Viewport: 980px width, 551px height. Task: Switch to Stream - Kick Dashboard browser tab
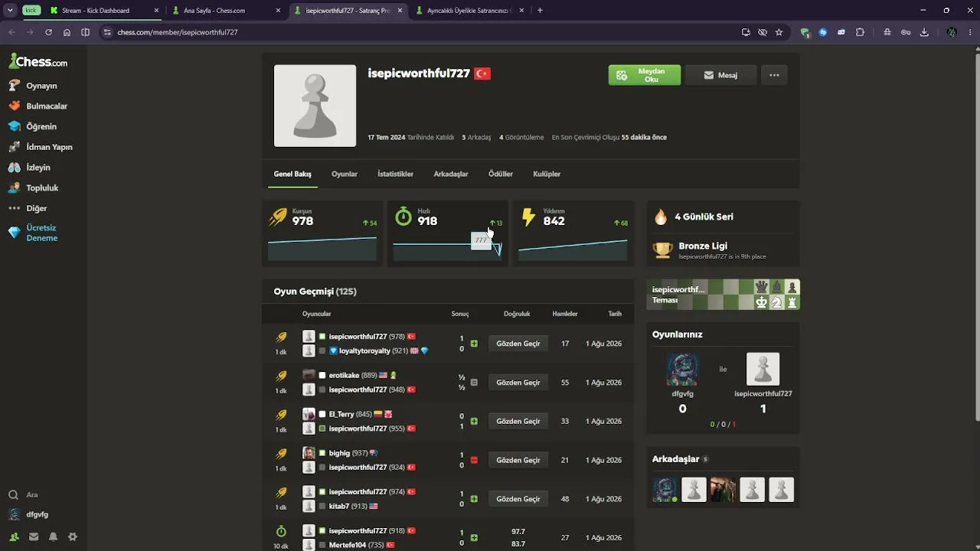(103, 11)
